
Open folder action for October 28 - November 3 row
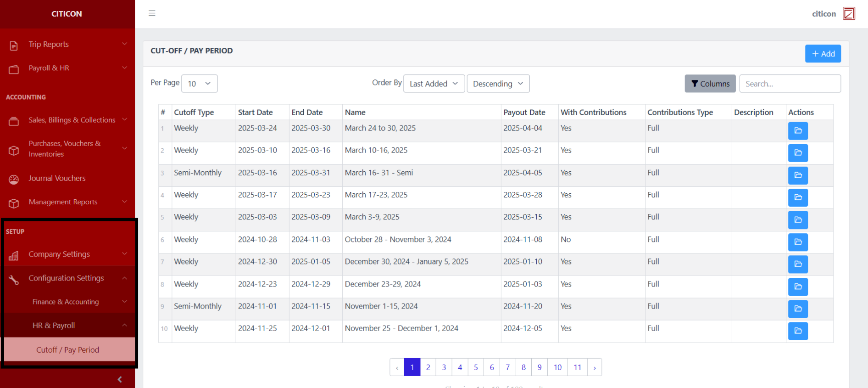798,242
